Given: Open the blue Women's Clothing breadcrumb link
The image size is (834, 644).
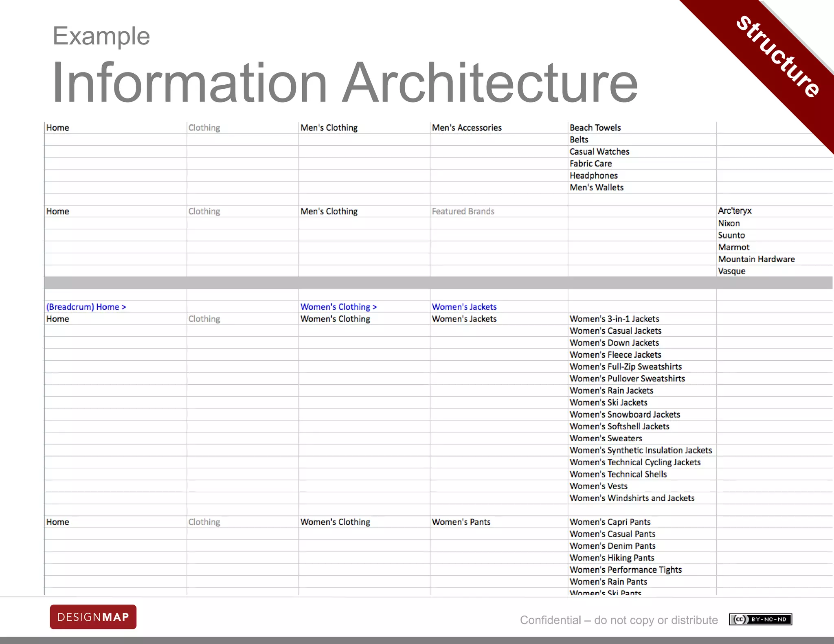Looking at the screenshot, I should point(338,307).
